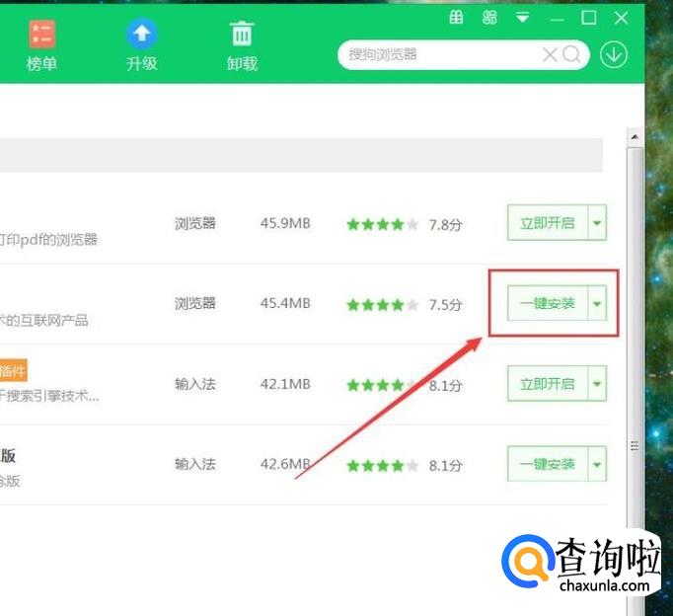This screenshot has width=673, height=616.
Task: Open the 榜单 rankings tab
Action: click(x=41, y=46)
